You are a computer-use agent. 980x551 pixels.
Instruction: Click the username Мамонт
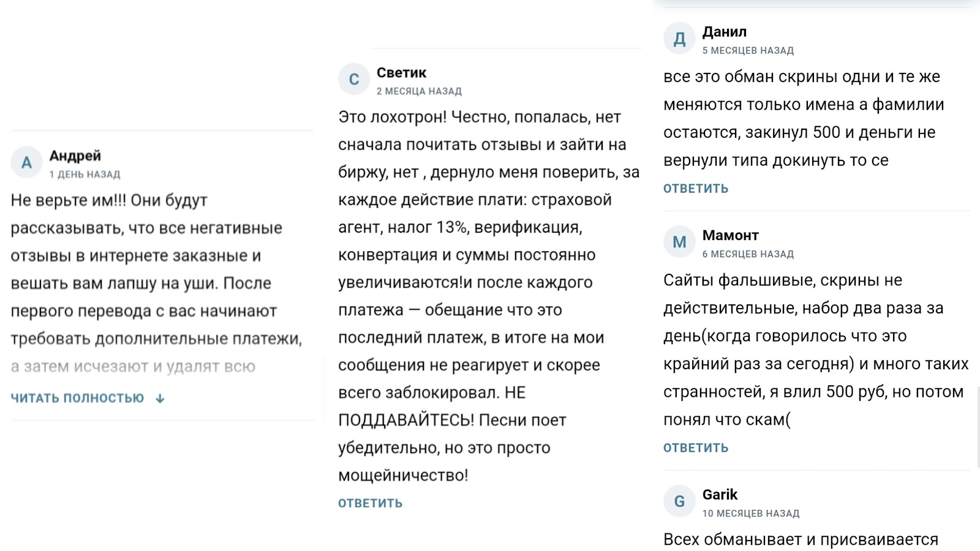click(731, 235)
